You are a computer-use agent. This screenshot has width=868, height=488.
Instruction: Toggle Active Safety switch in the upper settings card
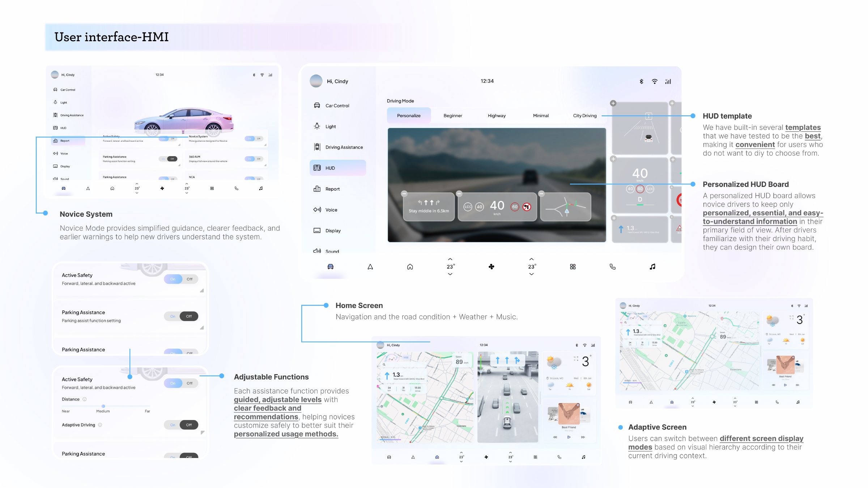(181, 279)
